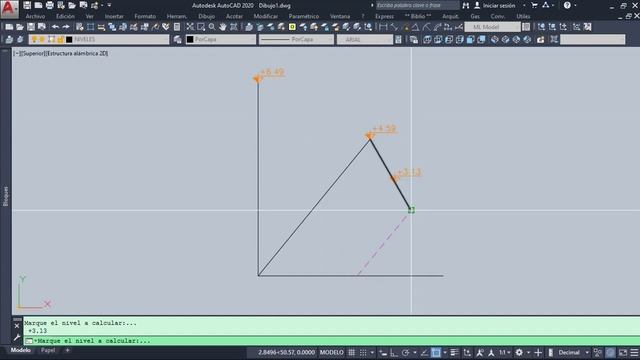Toggle ortho mode in status bar
This screenshot has height=360, width=640.
394,352
